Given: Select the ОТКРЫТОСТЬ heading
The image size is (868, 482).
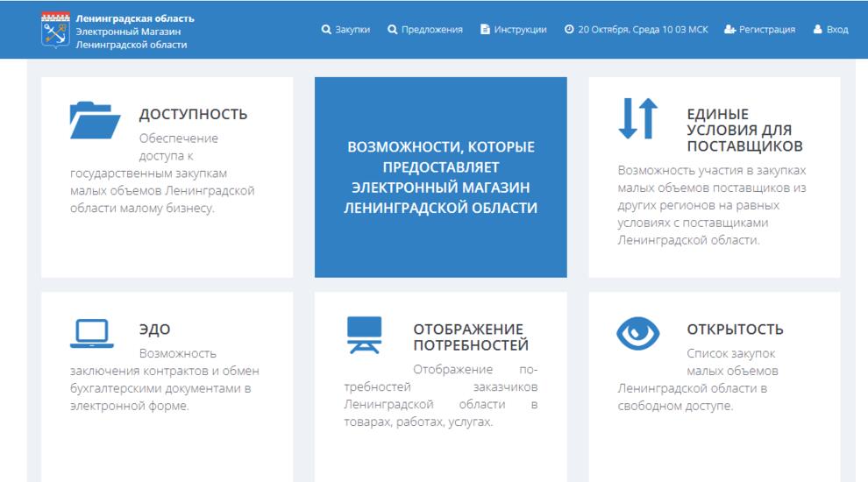Looking at the screenshot, I should tap(735, 330).
